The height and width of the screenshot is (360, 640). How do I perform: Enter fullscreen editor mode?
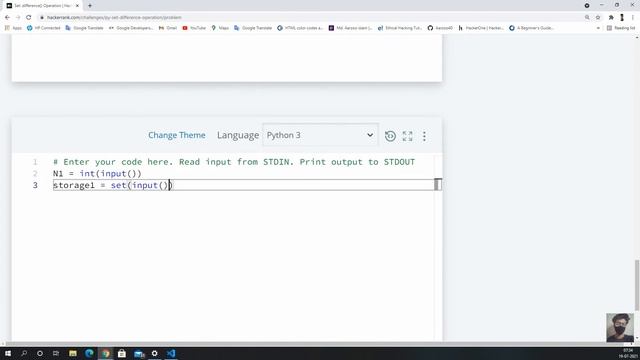(407, 136)
